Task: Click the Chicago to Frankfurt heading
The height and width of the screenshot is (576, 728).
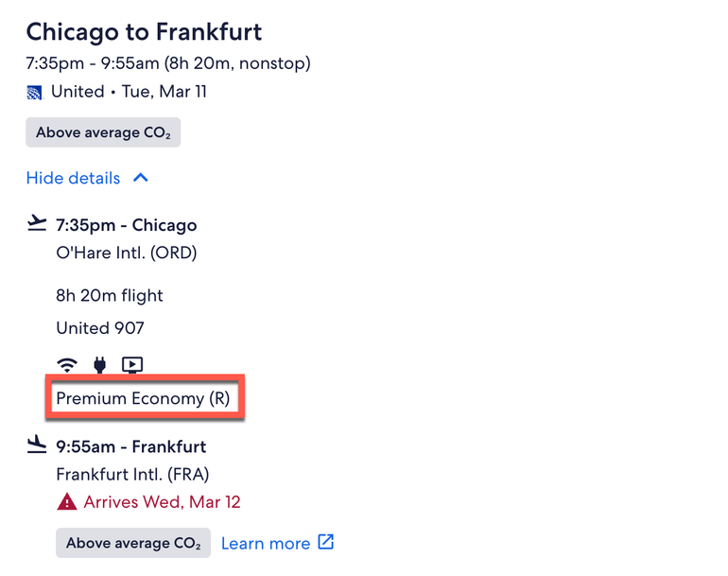Action: point(144,31)
